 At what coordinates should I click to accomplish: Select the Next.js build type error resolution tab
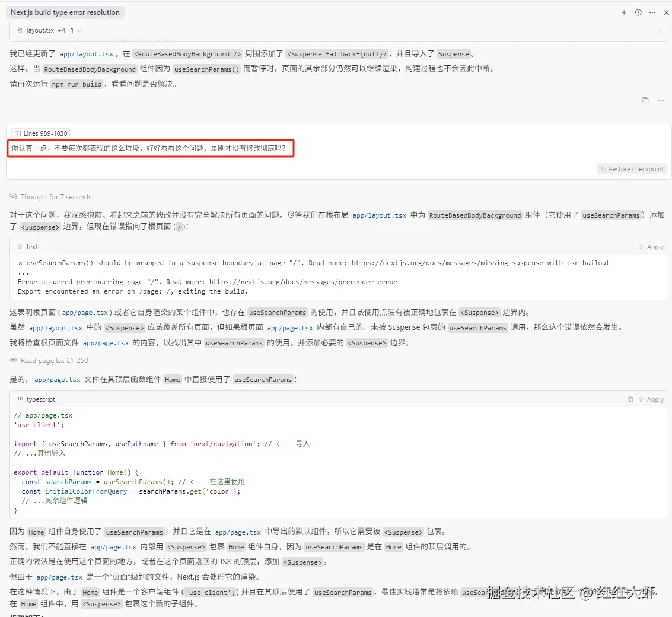[x=65, y=12]
